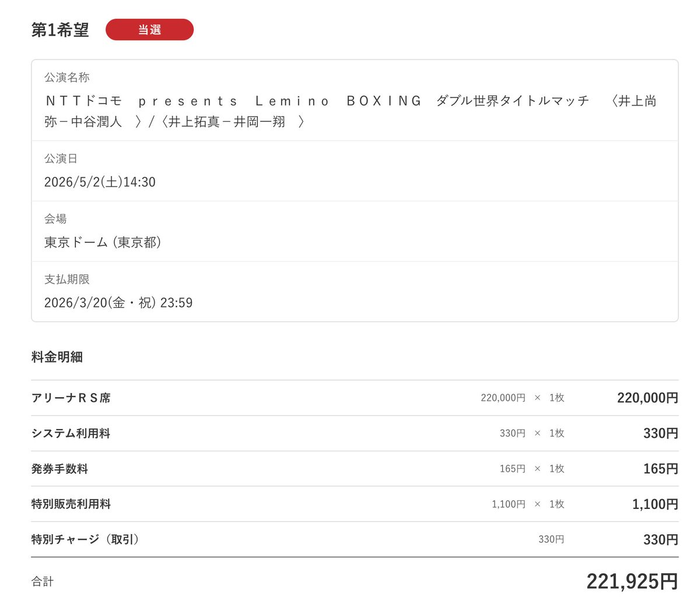Image resolution: width=700 pixels, height=597 pixels.
Task: Select the 特別チャージ（取引） row label
Action: tap(86, 540)
